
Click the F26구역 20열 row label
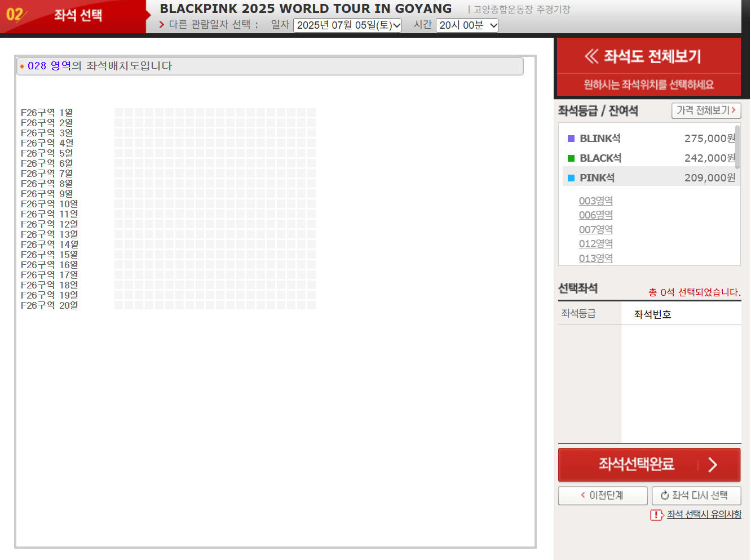[50, 305]
